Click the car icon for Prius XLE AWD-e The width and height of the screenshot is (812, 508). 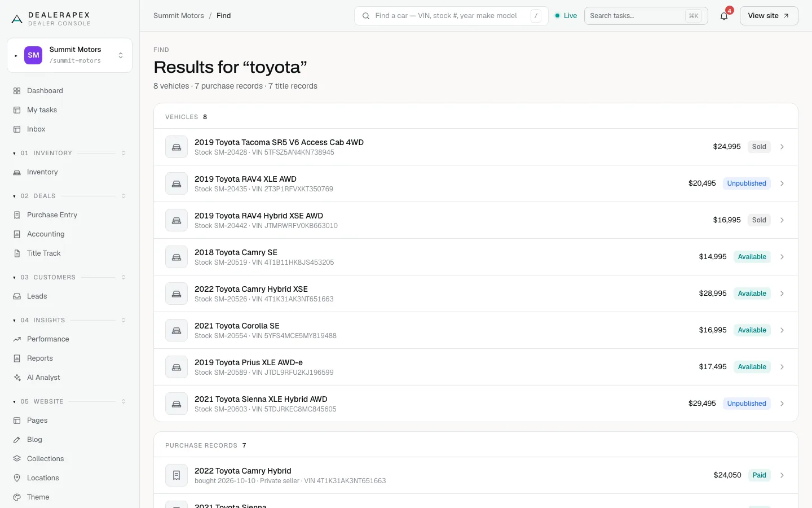(x=176, y=367)
